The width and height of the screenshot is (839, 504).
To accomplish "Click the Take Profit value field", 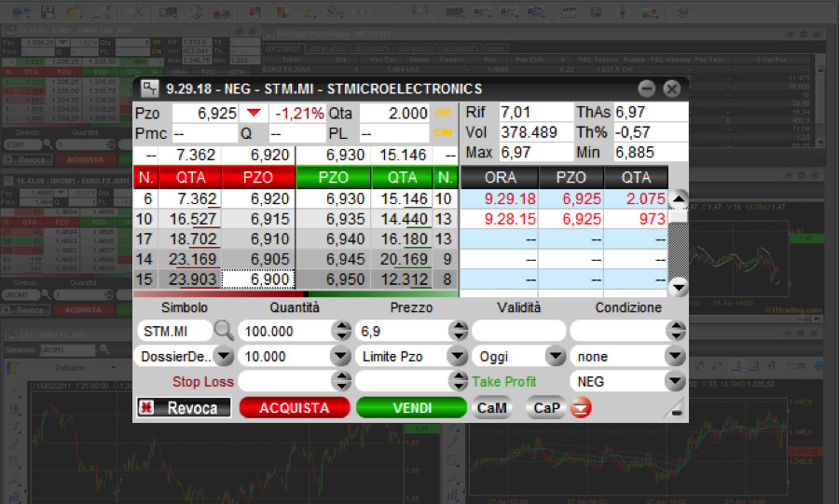I will pos(402,381).
